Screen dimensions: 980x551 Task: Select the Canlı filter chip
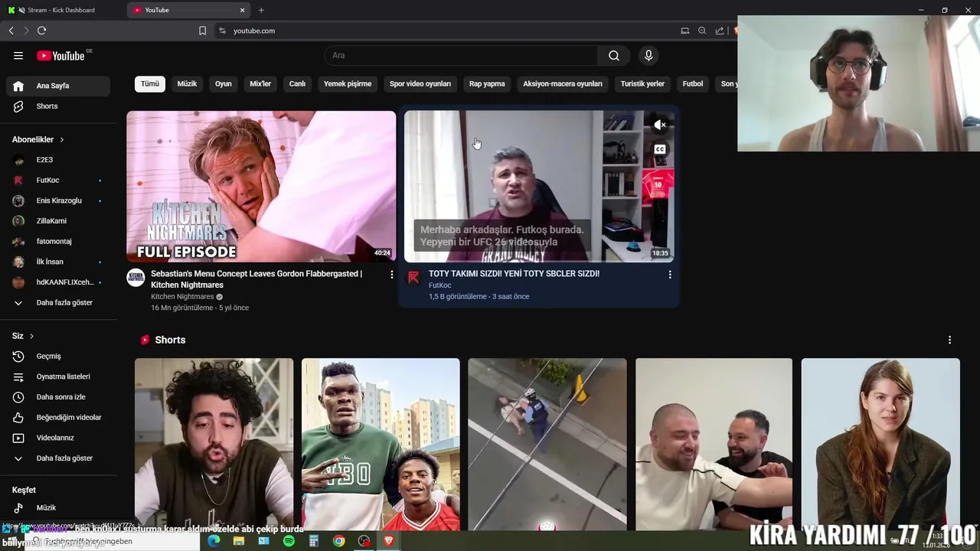tap(297, 83)
